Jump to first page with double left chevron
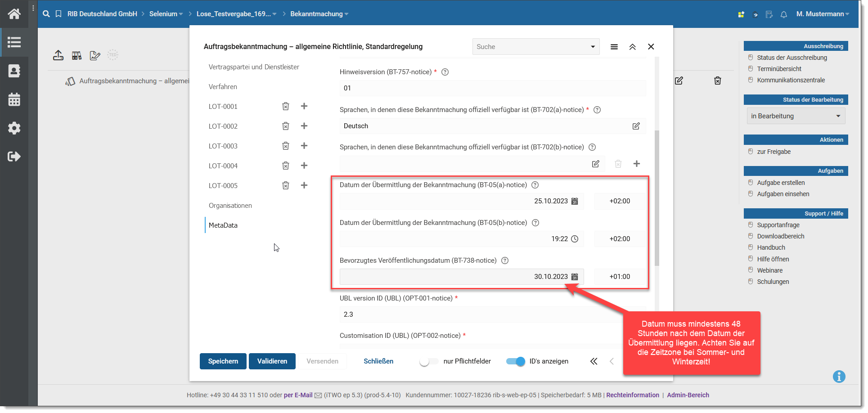Screen dimensions: 868x413 (594, 361)
